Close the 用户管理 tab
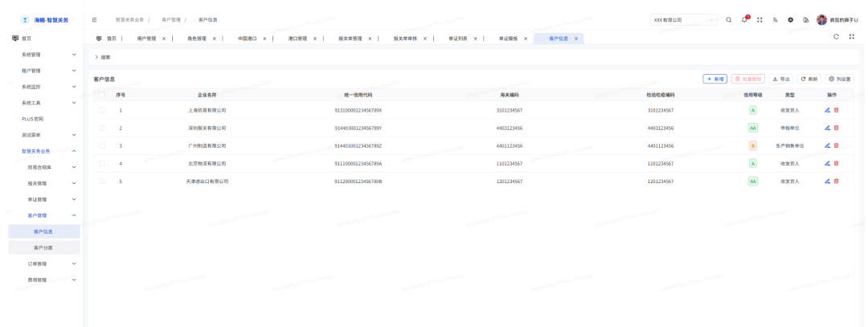Viewport: 868px width, 327px height. pyautogui.click(x=164, y=39)
